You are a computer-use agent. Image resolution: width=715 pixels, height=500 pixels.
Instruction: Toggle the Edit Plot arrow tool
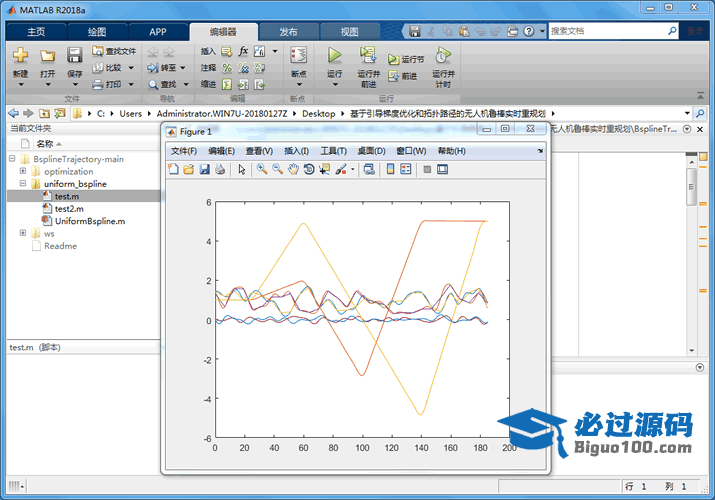[241, 170]
